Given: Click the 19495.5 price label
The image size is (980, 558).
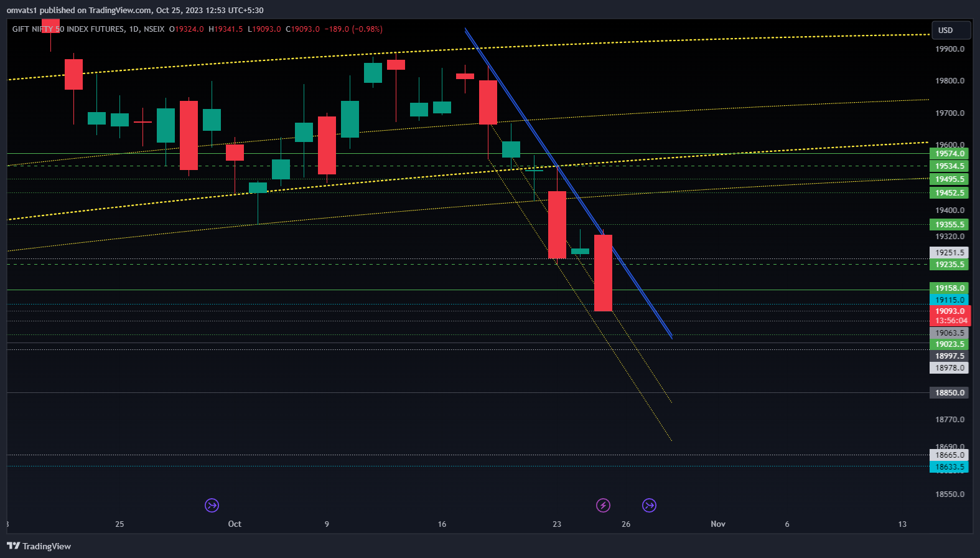Looking at the screenshot, I should (x=950, y=179).
